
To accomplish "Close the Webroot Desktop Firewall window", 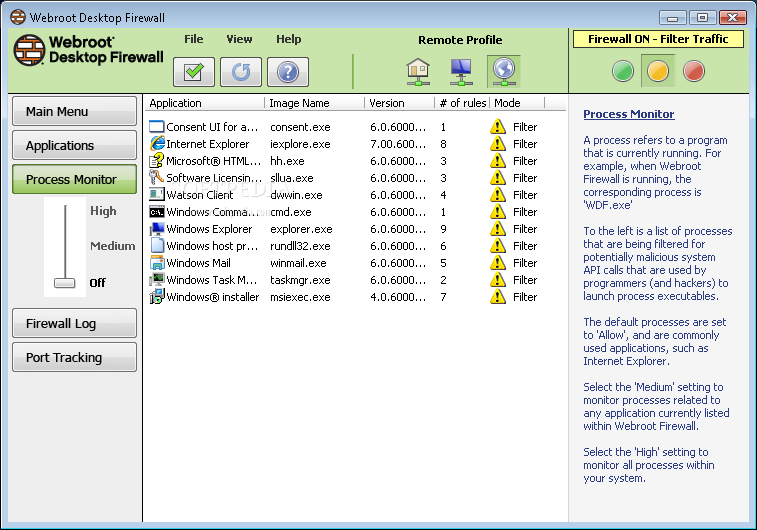I will point(732,18).
